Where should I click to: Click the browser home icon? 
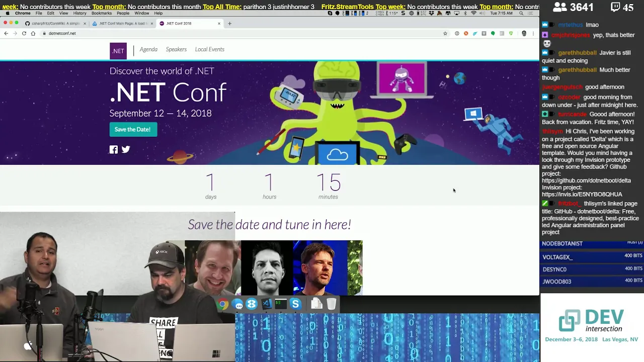click(33, 33)
